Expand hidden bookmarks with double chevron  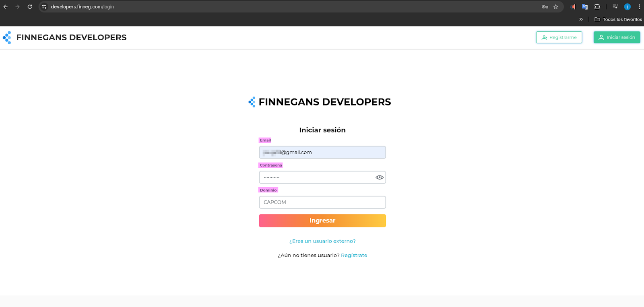point(581,19)
